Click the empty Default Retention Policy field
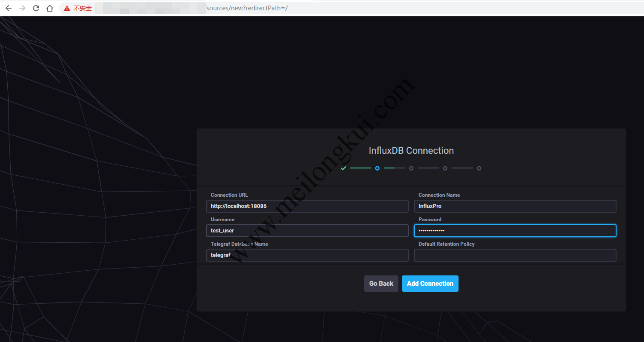644x342 pixels. (x=515, y=255)
